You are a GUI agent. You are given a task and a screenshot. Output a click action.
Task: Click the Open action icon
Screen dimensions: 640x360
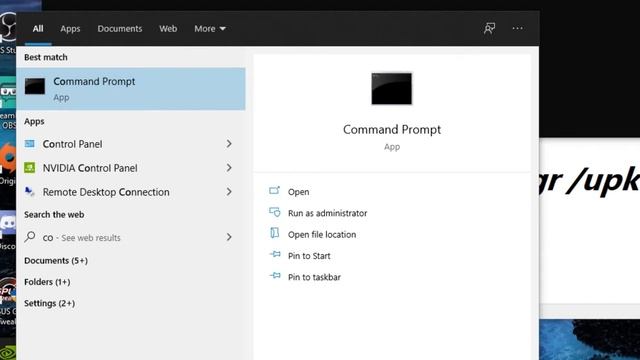[275, 191]
